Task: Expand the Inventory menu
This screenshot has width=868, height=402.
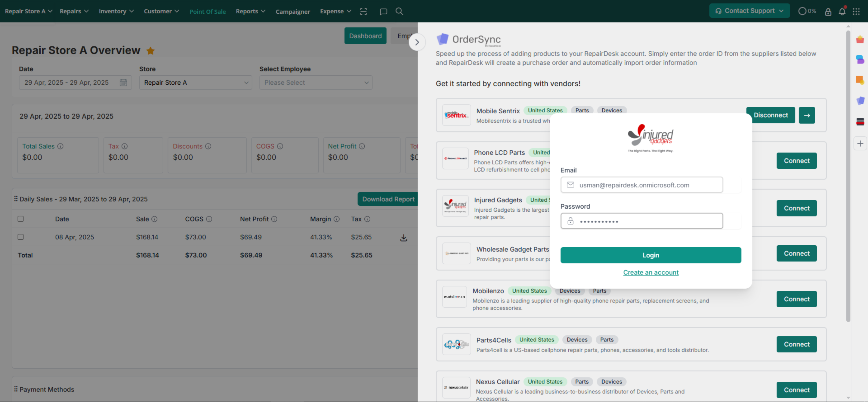Action: 116,12
